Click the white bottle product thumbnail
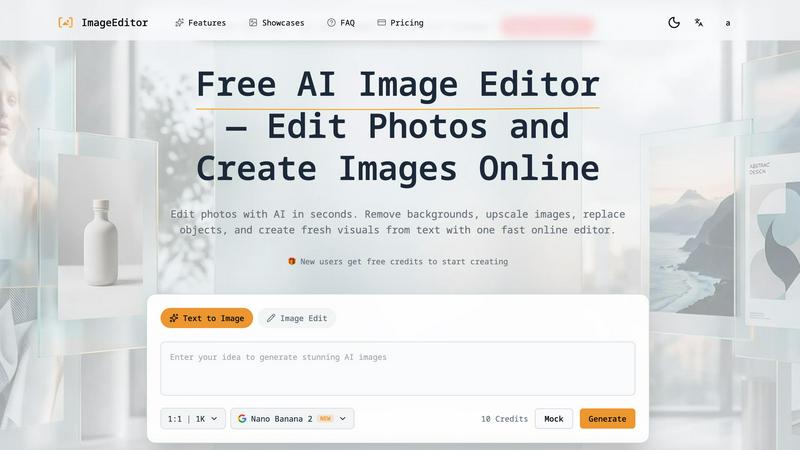 click(100, 236)
